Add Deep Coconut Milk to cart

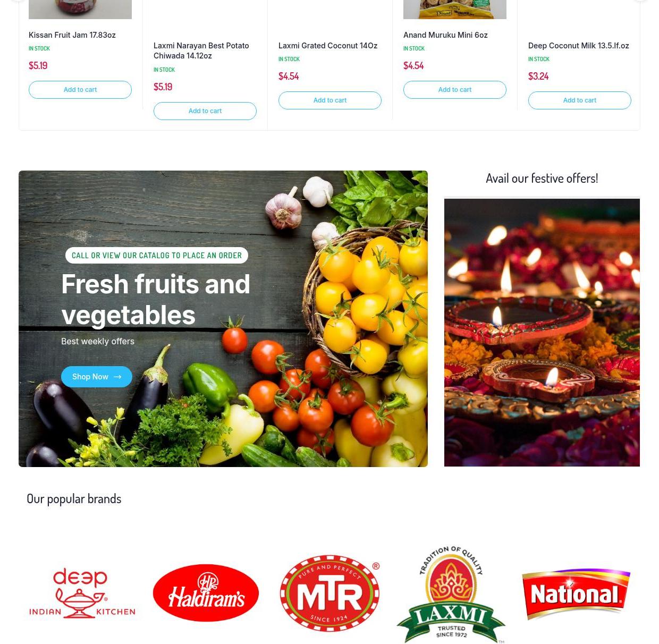[580, 100]
